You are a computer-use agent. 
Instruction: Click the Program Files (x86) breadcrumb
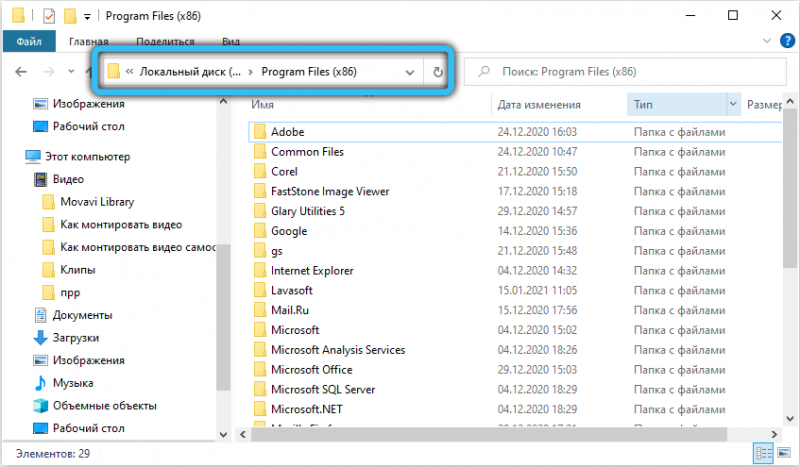pos(309,72)
